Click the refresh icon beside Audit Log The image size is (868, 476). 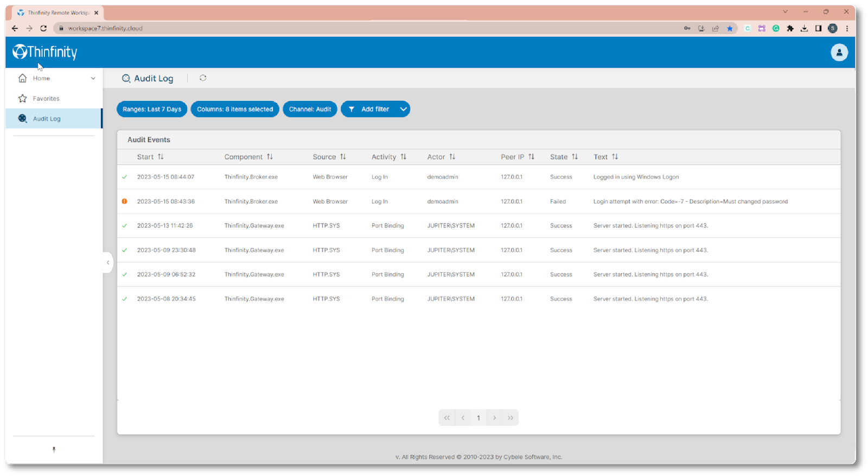(x=203, y=78)
